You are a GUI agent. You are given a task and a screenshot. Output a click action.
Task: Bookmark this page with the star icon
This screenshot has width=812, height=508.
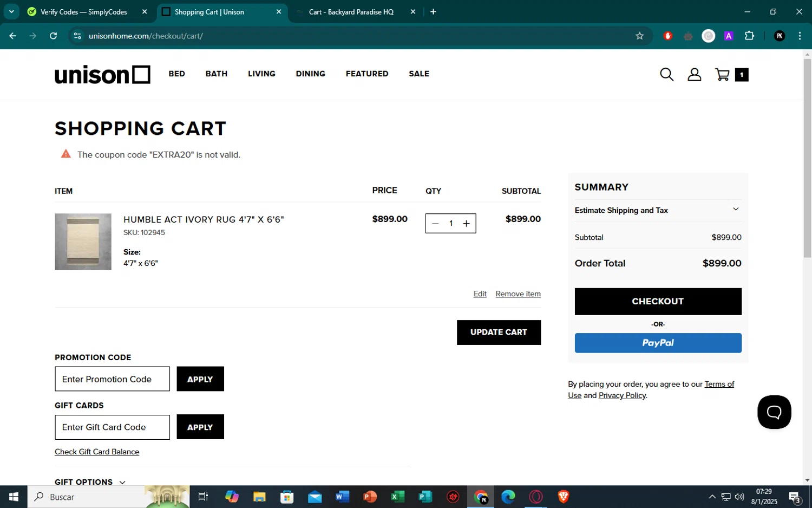640,36
